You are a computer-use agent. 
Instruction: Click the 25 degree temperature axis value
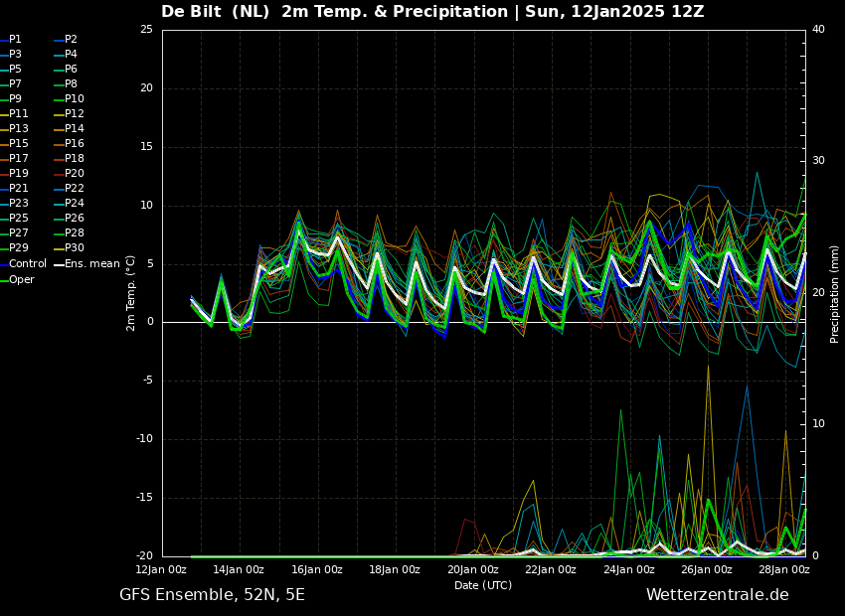pos(146,29)
